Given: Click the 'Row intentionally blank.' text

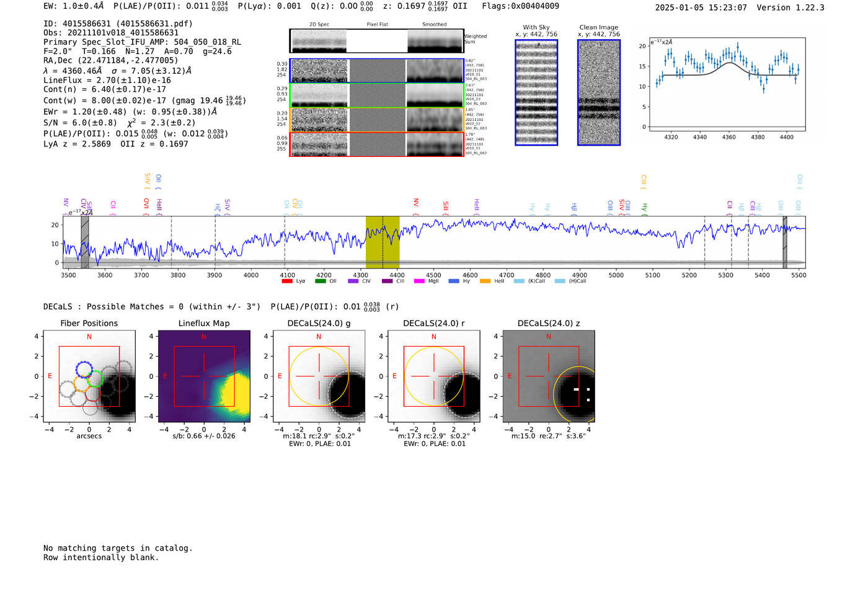Looking at the screenshot, I should point(101,558).
